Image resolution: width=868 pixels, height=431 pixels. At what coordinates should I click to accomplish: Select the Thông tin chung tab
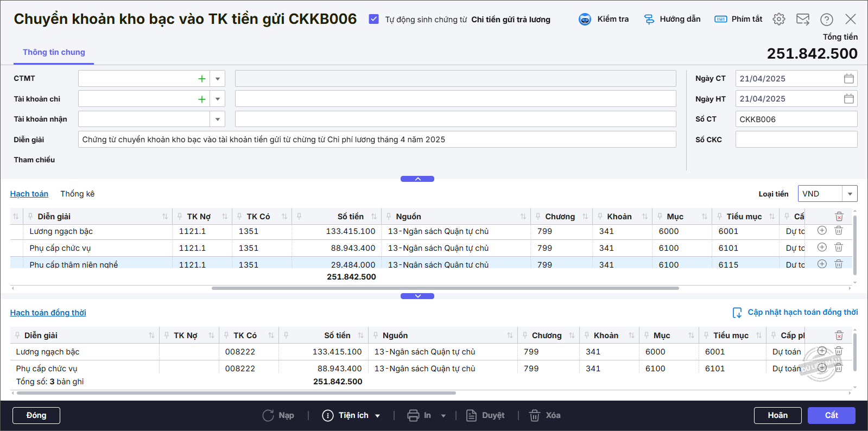click(54, 52)
